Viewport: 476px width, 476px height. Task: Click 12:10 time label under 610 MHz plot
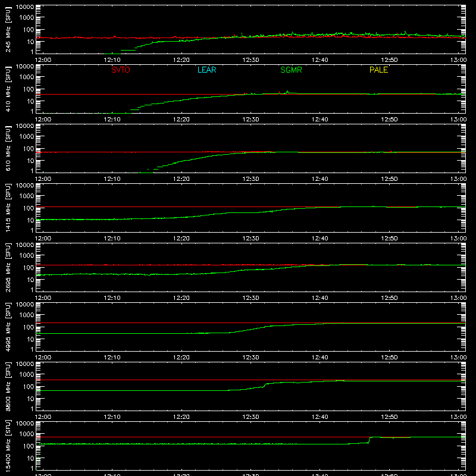112,179
